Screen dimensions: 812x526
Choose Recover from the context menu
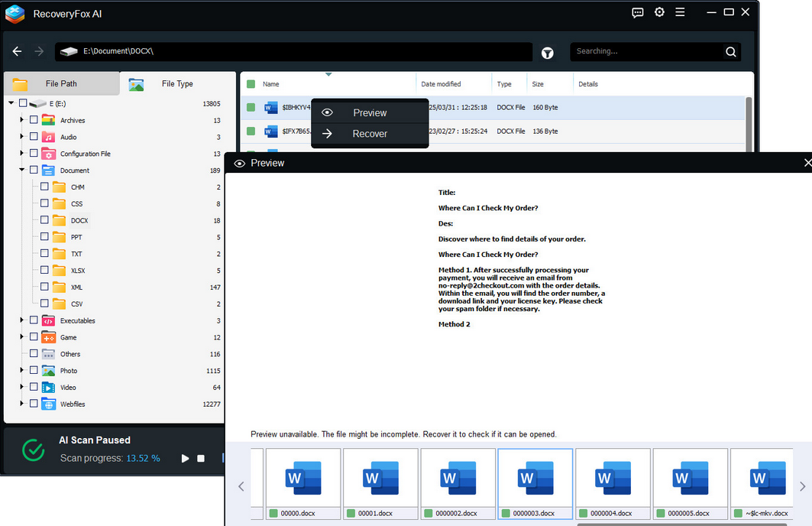370,134
